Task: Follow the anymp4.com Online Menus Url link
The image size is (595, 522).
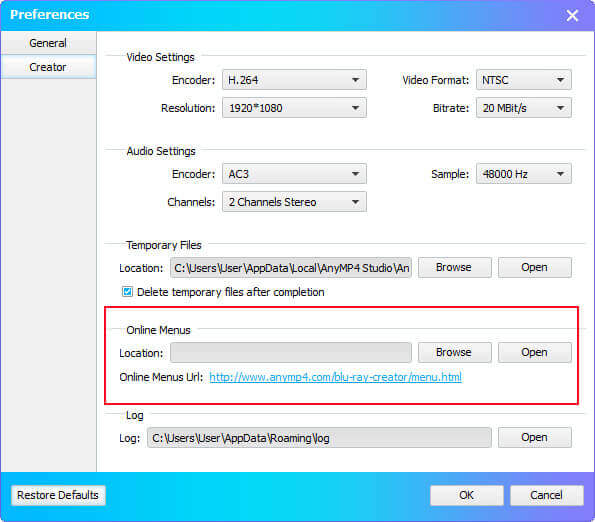Action: (x=335, y=377)
